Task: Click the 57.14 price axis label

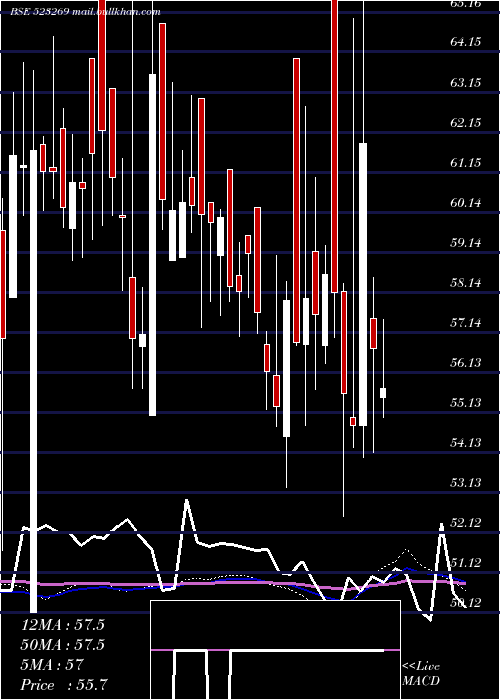Action: (x=466, y=322)
